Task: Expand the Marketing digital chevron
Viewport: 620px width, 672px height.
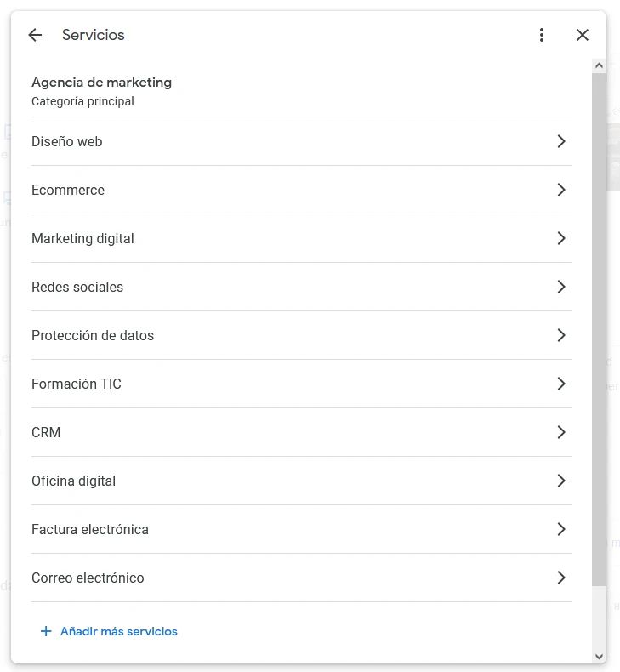Action: coord(561,238)
